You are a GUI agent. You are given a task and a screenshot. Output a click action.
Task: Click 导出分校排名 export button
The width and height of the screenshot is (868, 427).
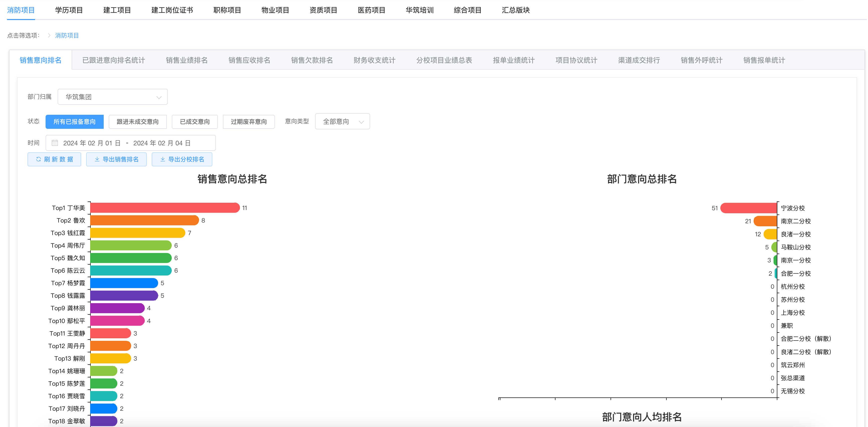point(182,159)
